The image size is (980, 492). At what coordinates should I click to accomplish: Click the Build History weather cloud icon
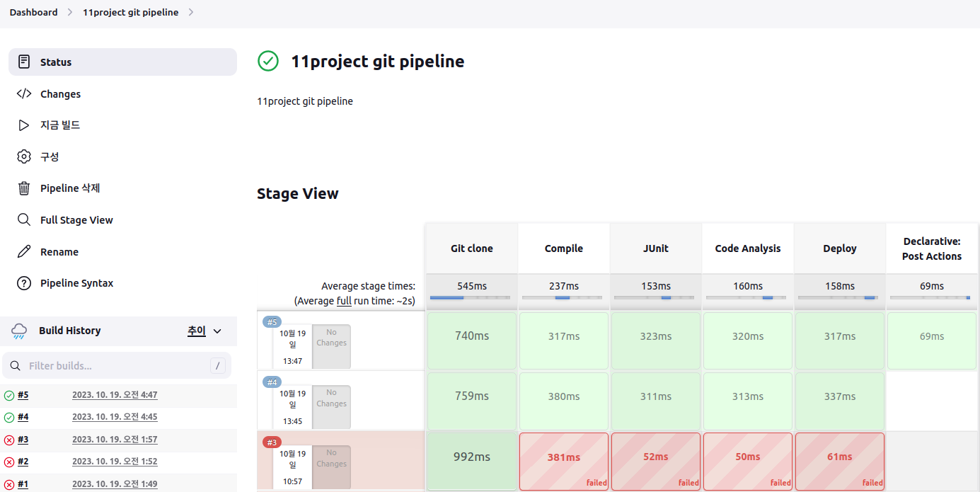coord(19,331)
